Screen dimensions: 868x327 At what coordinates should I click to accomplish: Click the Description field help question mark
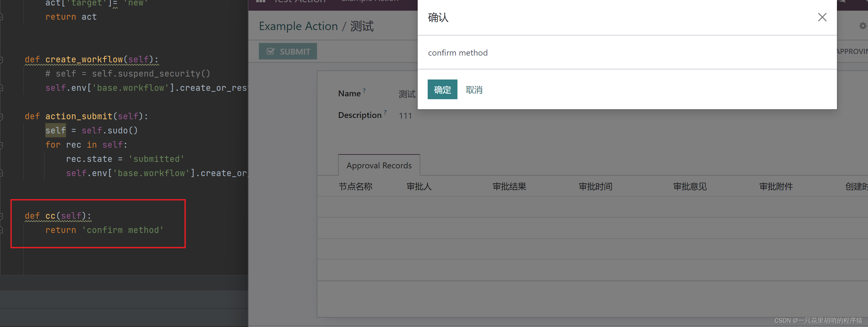385,112
